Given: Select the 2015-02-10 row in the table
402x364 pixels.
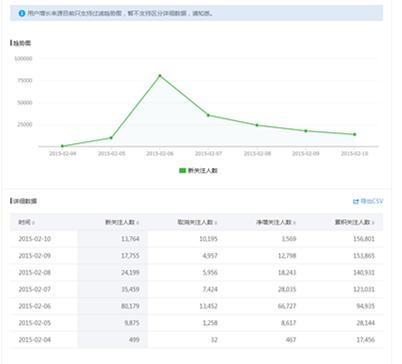Looking at the screenshot, I should pos(197,239).
